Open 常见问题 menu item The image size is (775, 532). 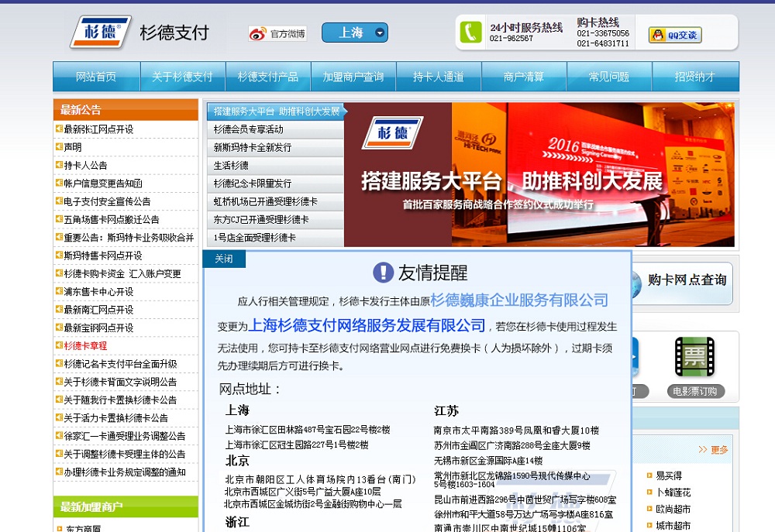click(x=609, y=77)
